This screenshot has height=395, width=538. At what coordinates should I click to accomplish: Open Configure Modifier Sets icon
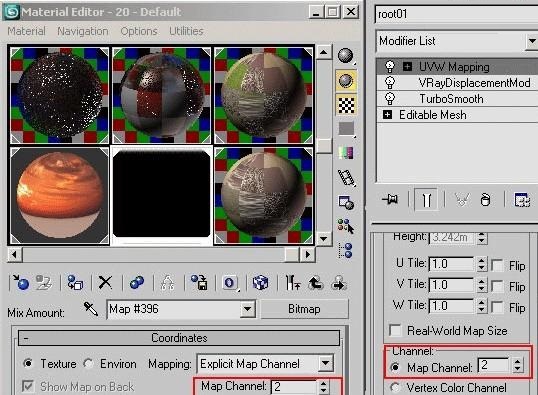[522, 199]
